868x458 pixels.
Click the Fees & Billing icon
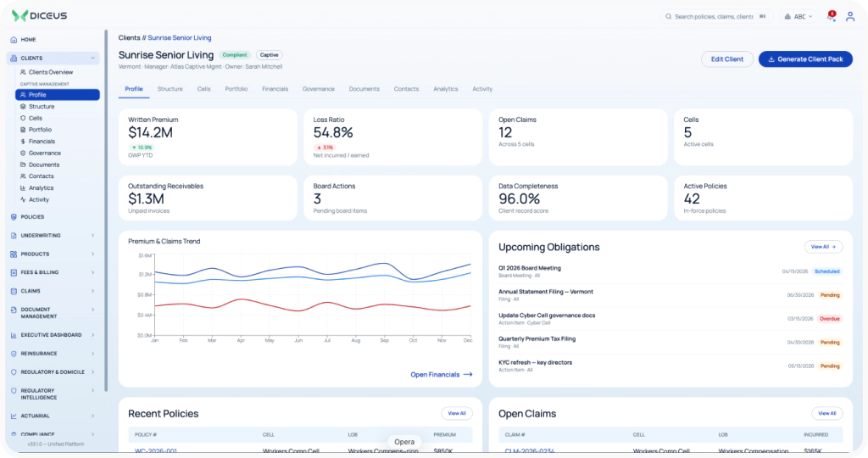click(x=14, y=272)
